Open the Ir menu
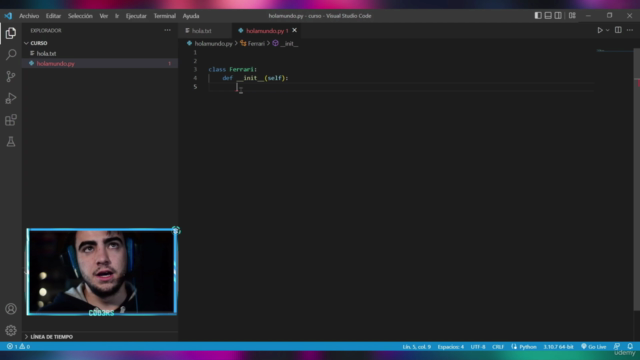640x360 pixels. coord(117,16)
